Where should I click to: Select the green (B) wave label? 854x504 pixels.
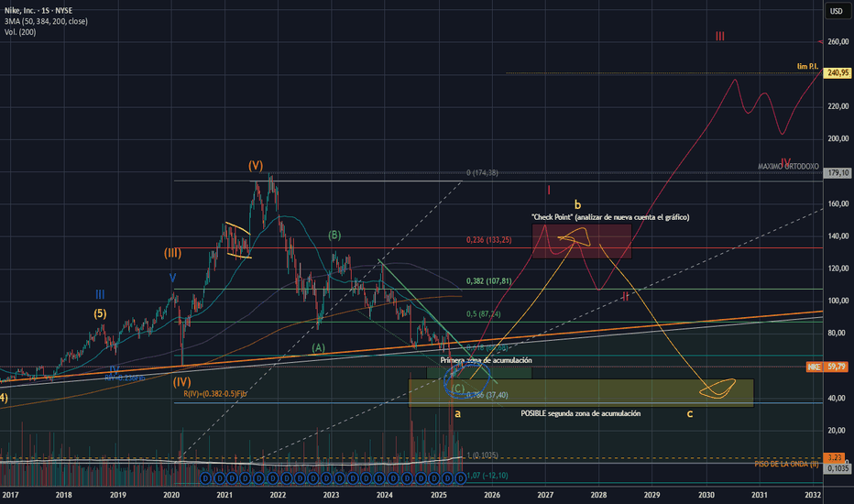click(334, 236)
